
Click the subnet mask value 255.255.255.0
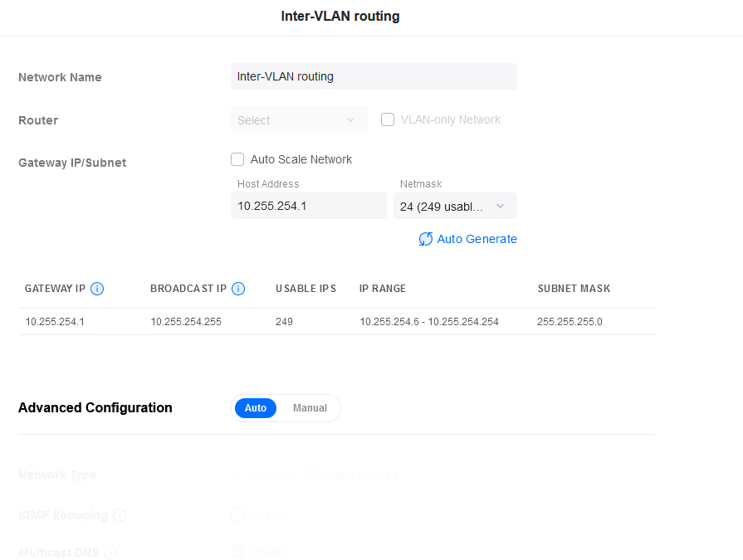tap(569, 321)
